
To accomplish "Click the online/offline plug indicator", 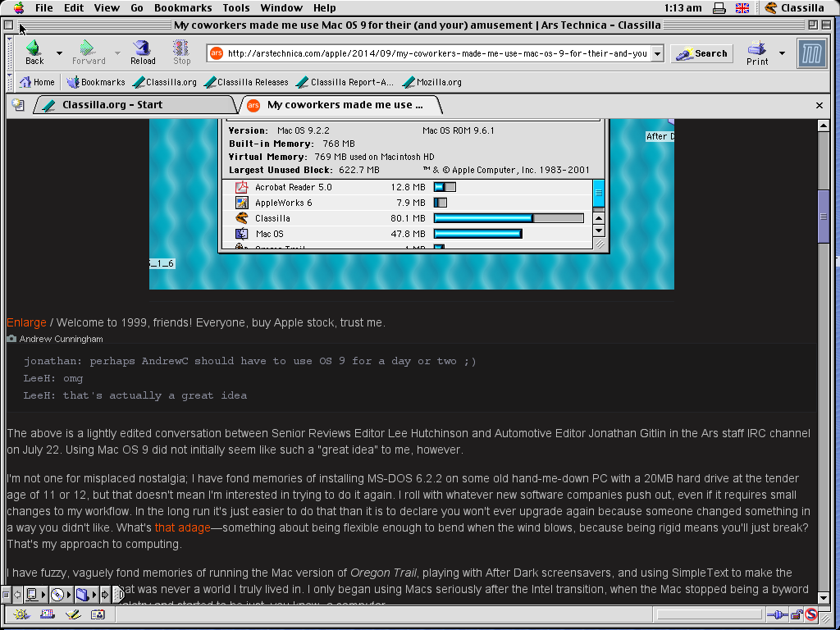I will (778, 614).
